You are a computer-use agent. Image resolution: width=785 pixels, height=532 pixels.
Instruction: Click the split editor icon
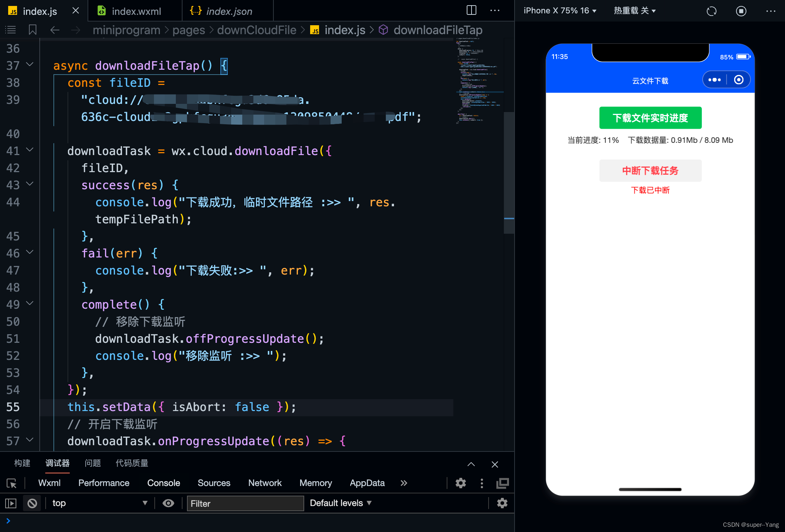pos(472,10)
